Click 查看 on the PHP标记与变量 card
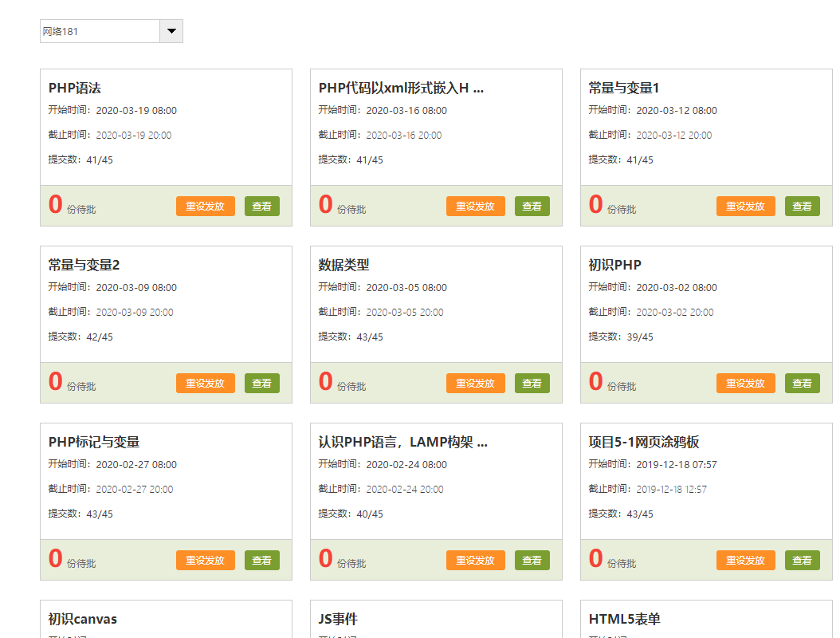Viewport: 840px width, 638px height. (261, 560)
